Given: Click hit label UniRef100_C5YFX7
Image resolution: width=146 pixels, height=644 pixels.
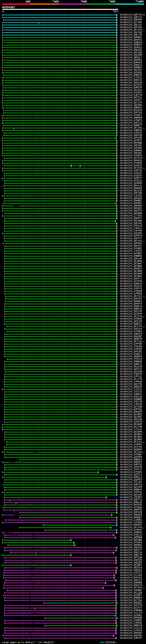Looking at the screenshot, I should (131, 469).
